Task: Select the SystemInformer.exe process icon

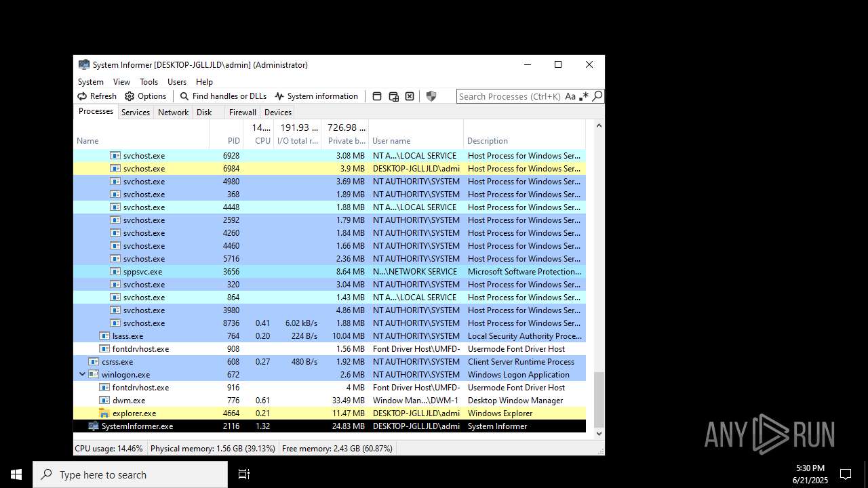Action: click(x=94, y=426)
